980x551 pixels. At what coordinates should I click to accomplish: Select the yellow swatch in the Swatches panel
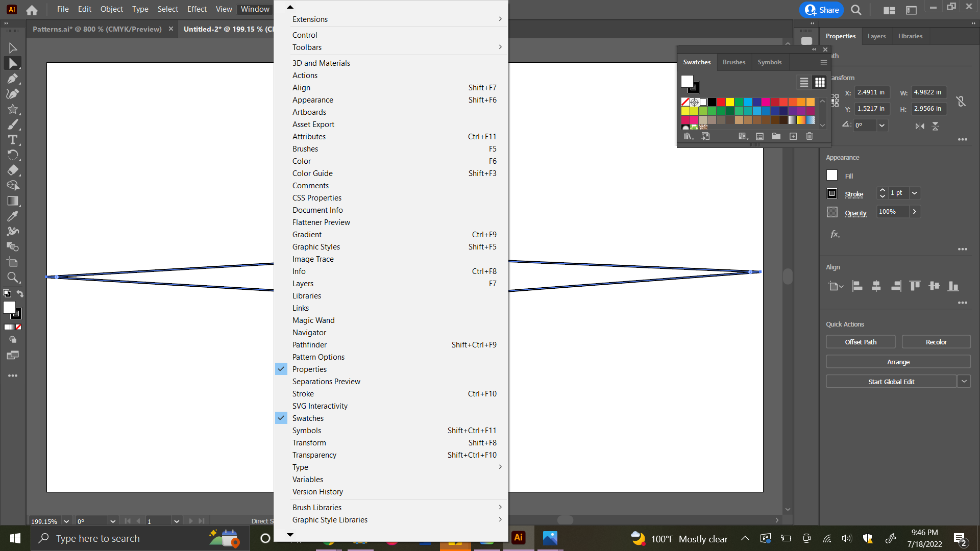click(730, 102)
